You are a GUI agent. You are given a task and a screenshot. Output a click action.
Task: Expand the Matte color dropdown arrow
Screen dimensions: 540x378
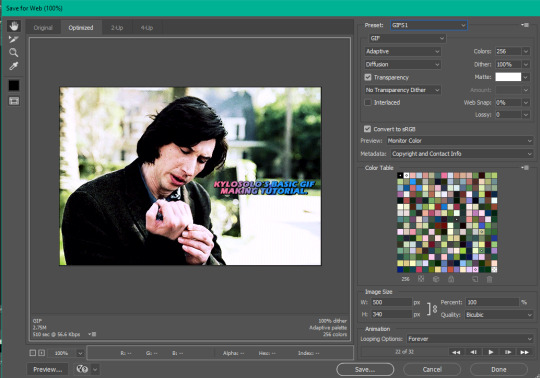coord(526,77)
